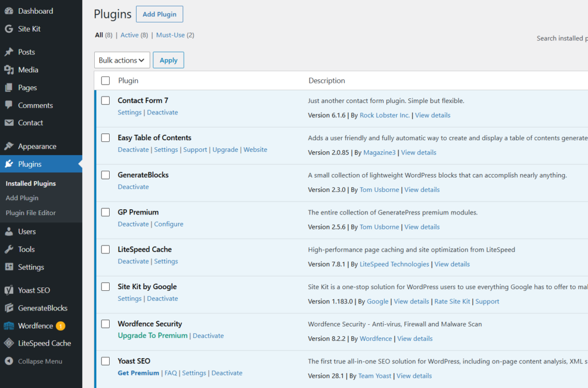Image resolution: width=588 pixels, height=388 pixels.
Task: Click the LiteSpeed Cache diamond icon
Action: click(9, 343)
